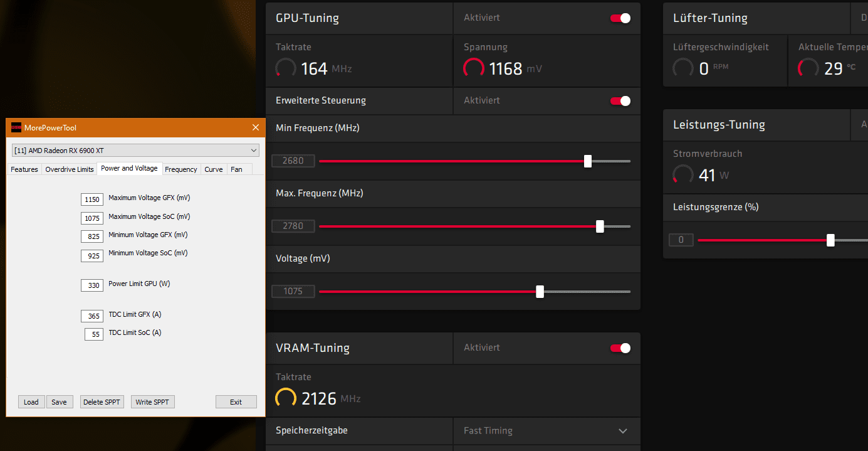
Task: Click the Leistungs-Tuning heading
Action: pyautogui.click(x=719, y=125)
